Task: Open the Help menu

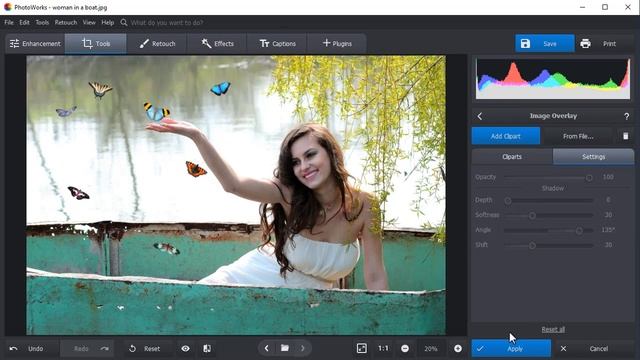Action: point(107,22)
